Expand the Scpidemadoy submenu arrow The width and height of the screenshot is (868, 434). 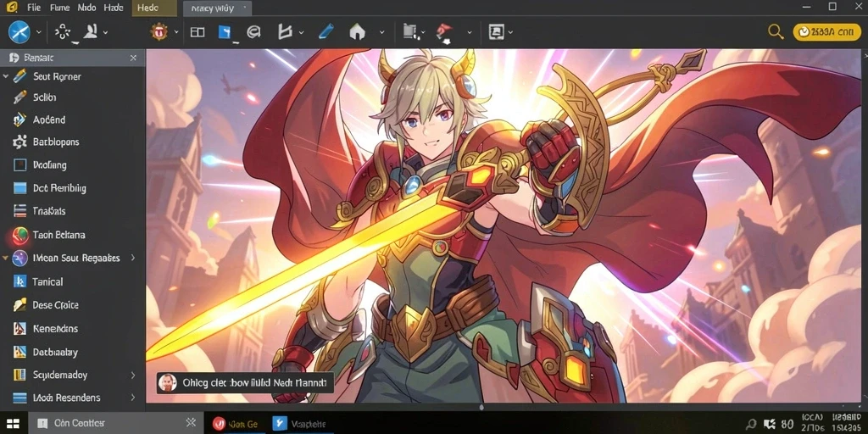coord(133,375)
